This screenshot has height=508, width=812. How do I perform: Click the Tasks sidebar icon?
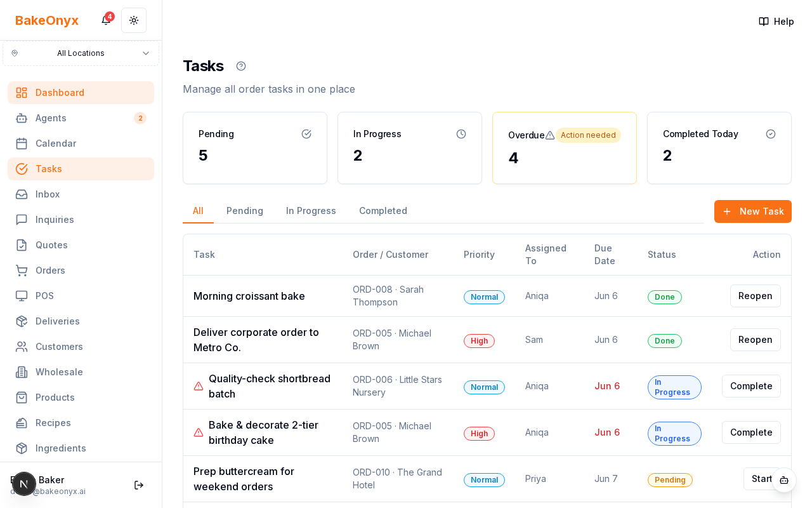(22, 169)
